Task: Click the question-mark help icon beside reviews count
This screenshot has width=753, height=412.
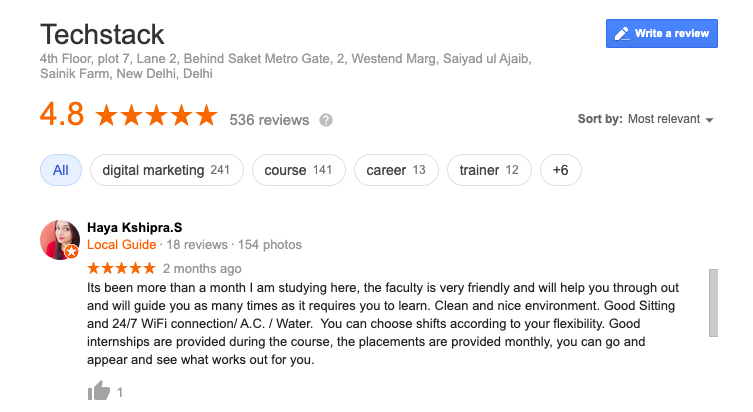Action: click(325, 120)
